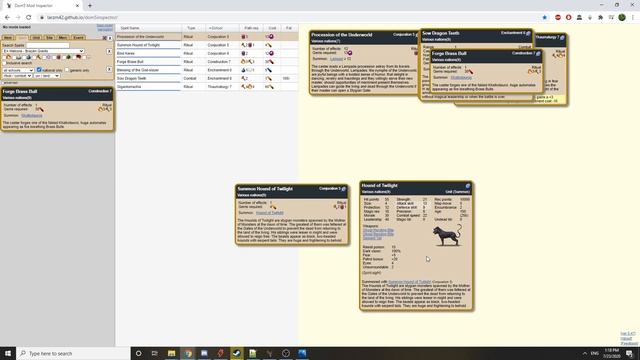The width and height of the screenshot is (640, 360).
Task: Enable the generic only checkbox
Action: (x=67, y=69)
